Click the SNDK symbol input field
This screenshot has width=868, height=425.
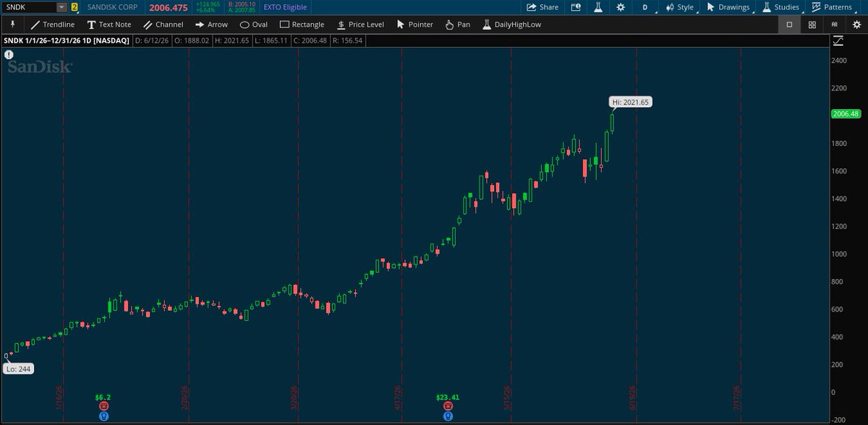point(29,7)
